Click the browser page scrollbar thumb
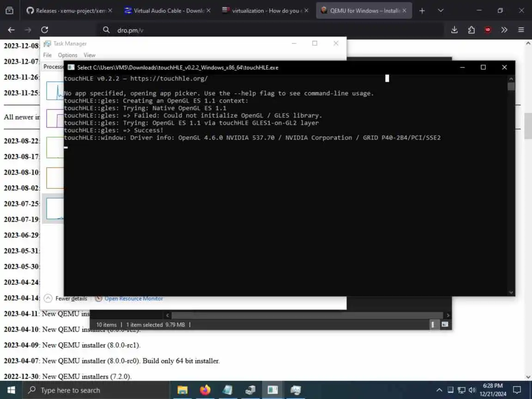532x399 pixels. click(528, 126)
